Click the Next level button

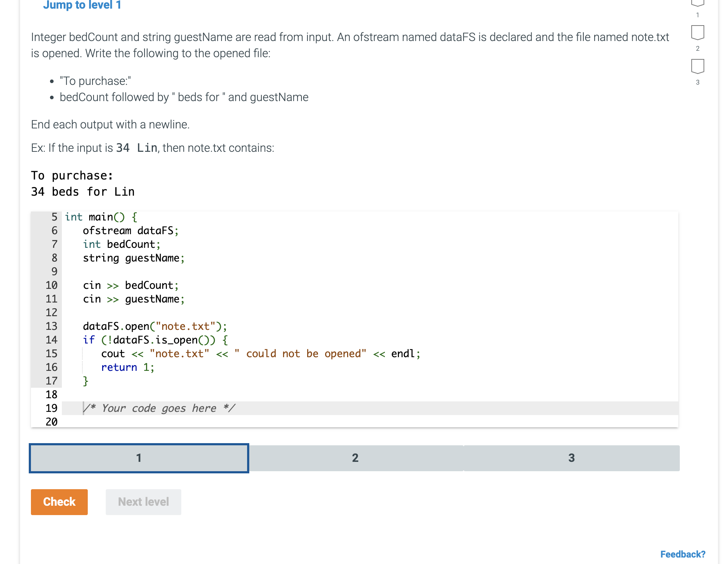point(143,502)
